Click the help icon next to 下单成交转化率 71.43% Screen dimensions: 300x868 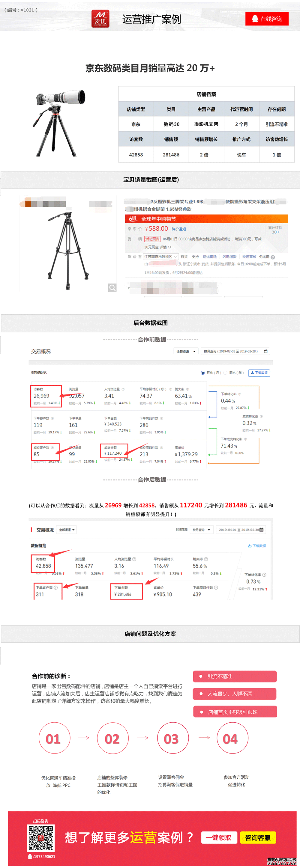coord(245,439)
